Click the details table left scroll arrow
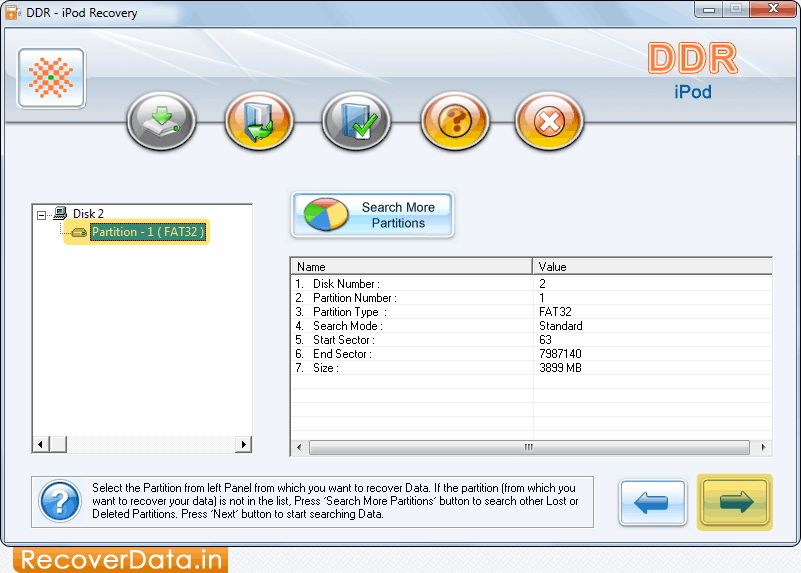 point(299,447)
